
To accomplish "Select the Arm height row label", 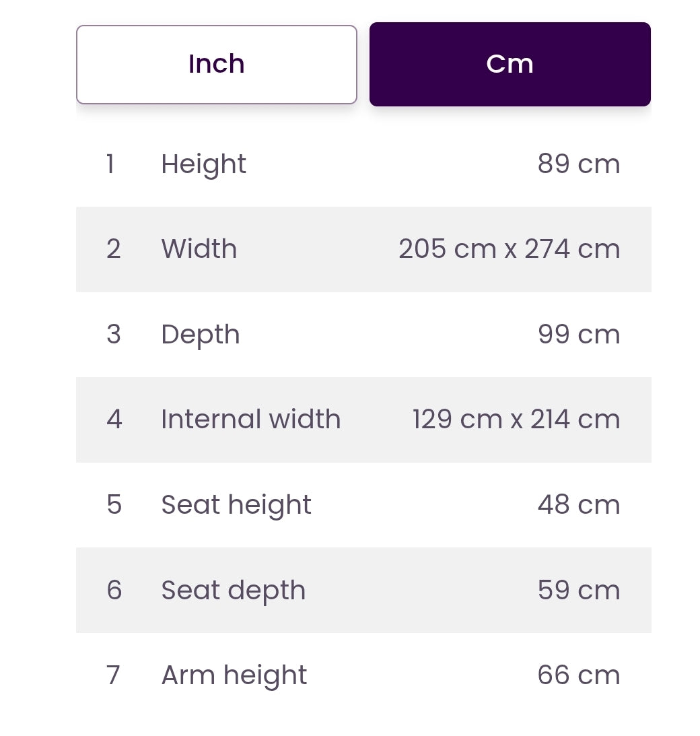I will pos(234,676).
